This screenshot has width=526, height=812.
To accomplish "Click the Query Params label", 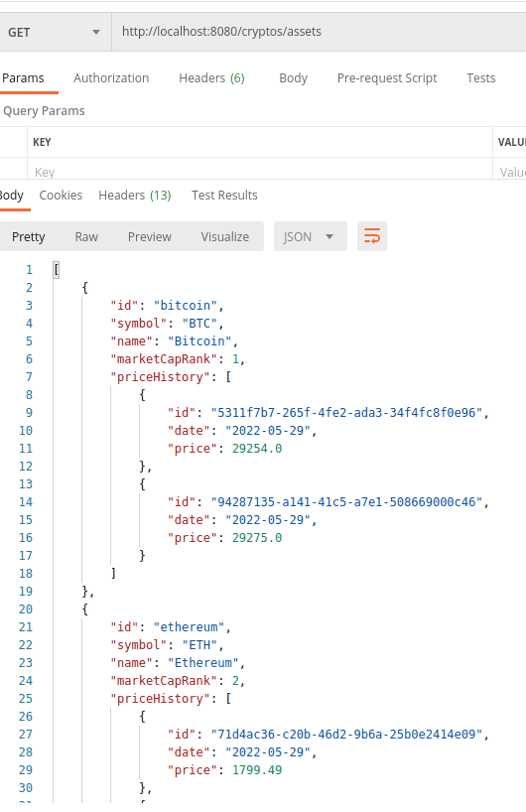I will pos(44,111).
